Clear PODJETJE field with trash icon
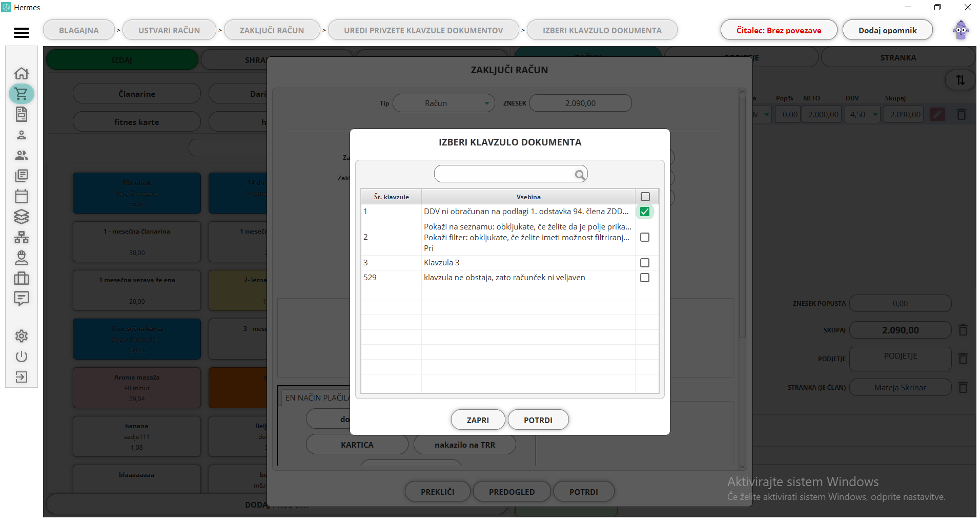The width and height of the screenshot is (980, 524). 963,359
